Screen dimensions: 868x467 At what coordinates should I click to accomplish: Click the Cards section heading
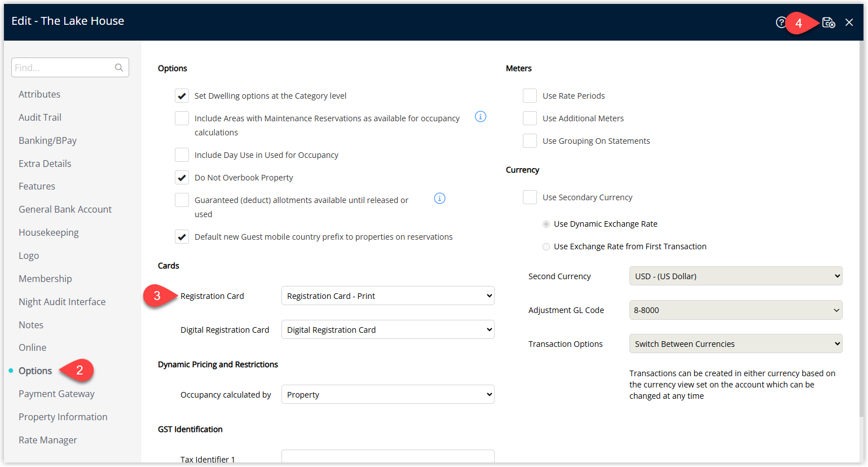tap(169, 266)
